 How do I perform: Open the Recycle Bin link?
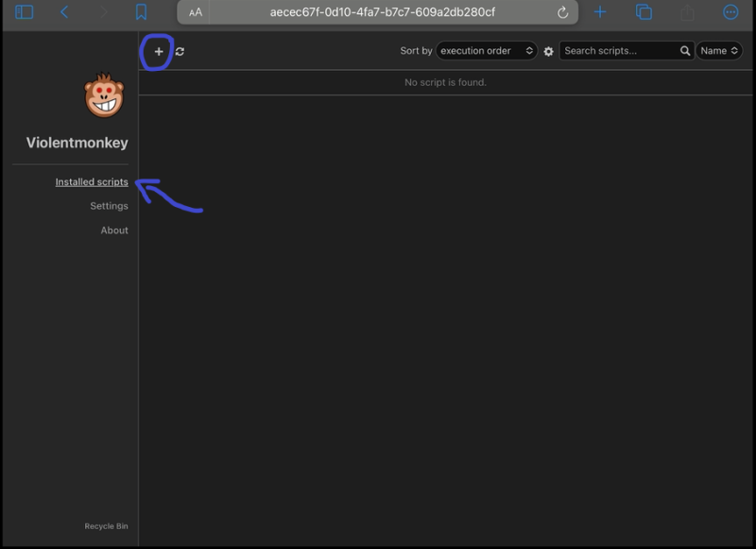pyautogui.click(x=106, y=526)
